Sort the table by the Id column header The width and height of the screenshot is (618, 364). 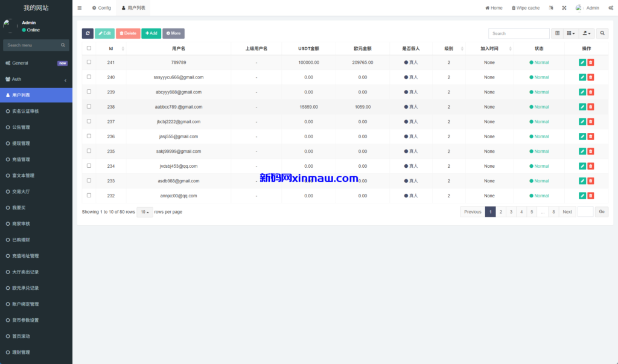(x=111, y=48)
